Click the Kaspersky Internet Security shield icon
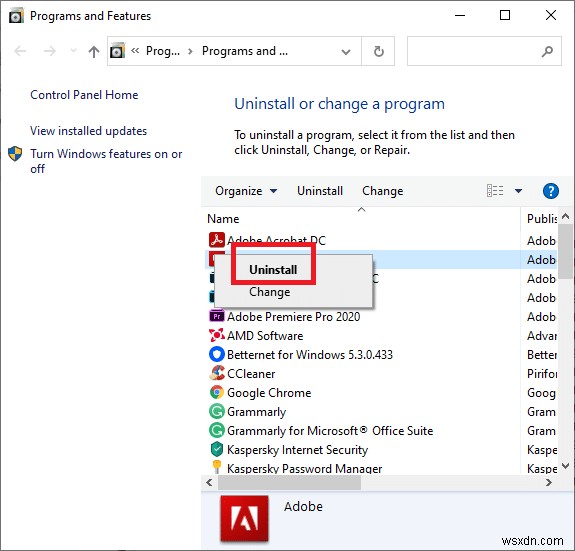This screenshot has height=551, width=575. 217,449
